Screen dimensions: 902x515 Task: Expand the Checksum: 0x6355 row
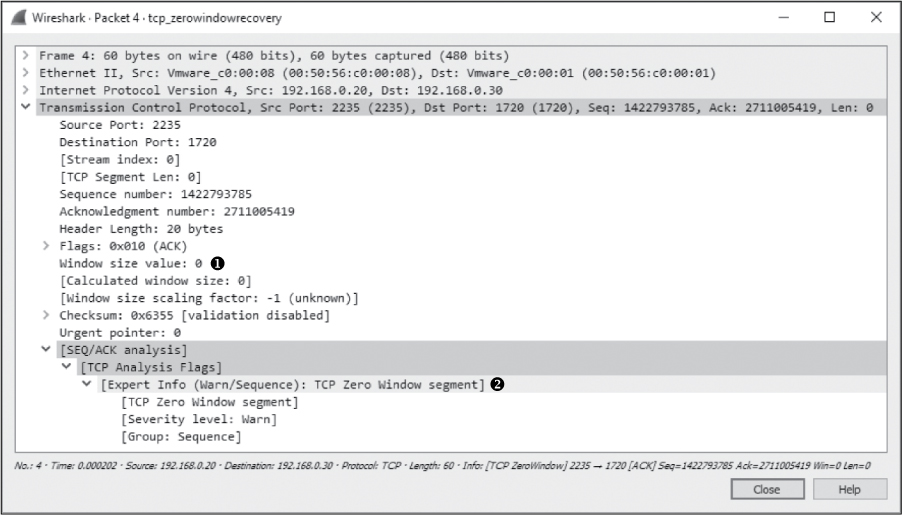46,315
